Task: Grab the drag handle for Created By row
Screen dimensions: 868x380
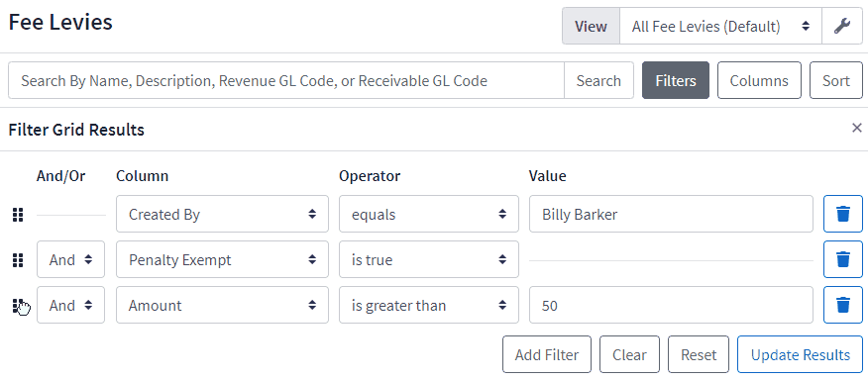Action: click(18, 215)
